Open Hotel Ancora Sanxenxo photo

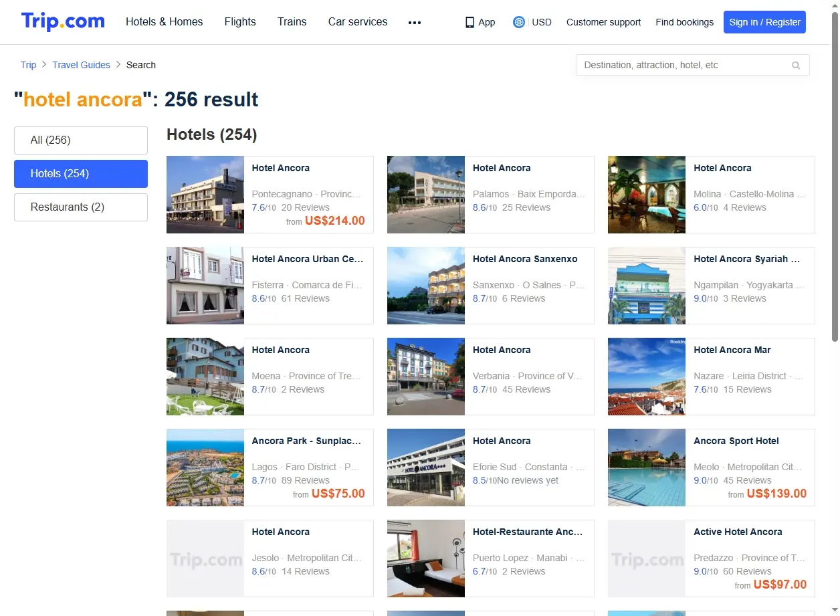tap(426, 286)
